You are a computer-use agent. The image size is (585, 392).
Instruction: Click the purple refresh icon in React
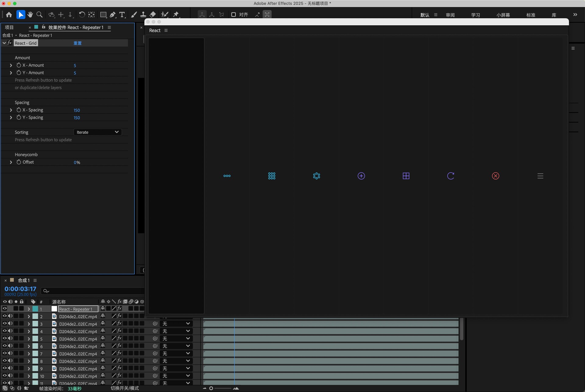(451, 176)
